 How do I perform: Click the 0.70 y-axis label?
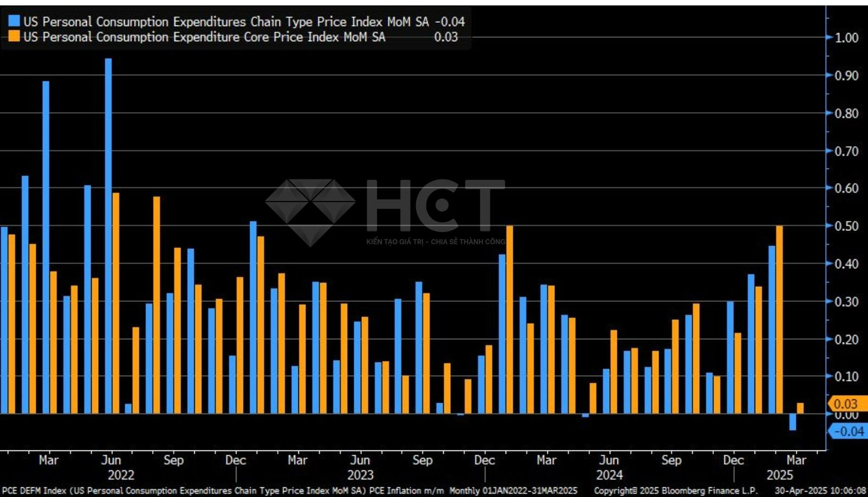click(x=846, y=151)
